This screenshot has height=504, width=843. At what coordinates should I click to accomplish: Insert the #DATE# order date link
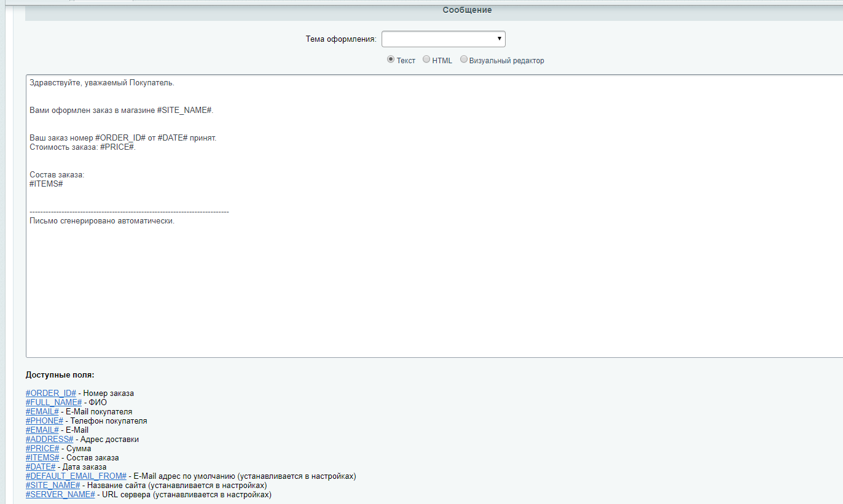pos(41,467)
